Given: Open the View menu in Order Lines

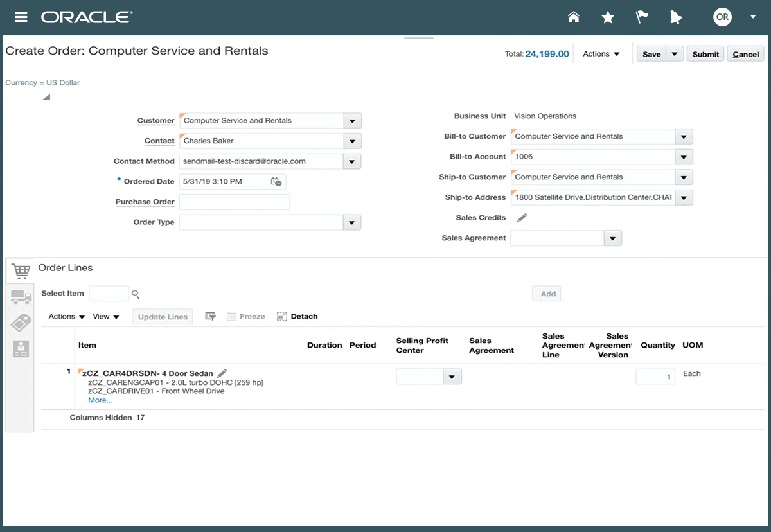Looking at the screenshot, I should click(106, 317).
